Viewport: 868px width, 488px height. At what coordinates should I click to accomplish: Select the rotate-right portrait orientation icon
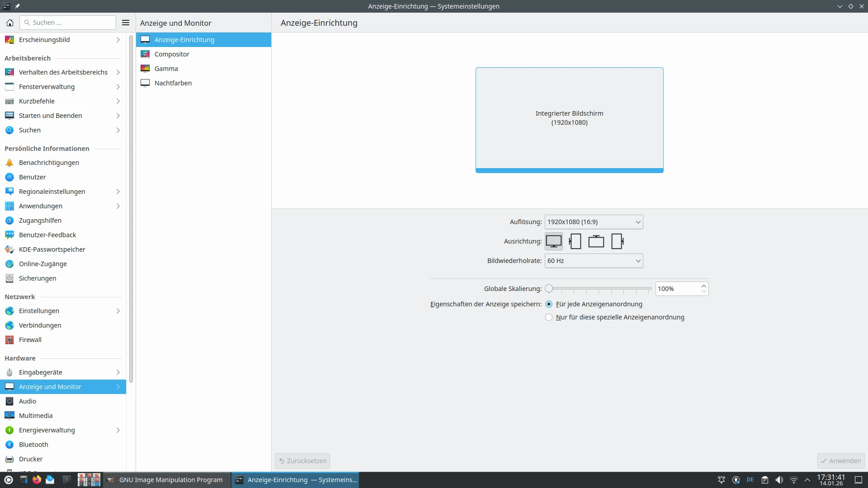click(617, 241)
